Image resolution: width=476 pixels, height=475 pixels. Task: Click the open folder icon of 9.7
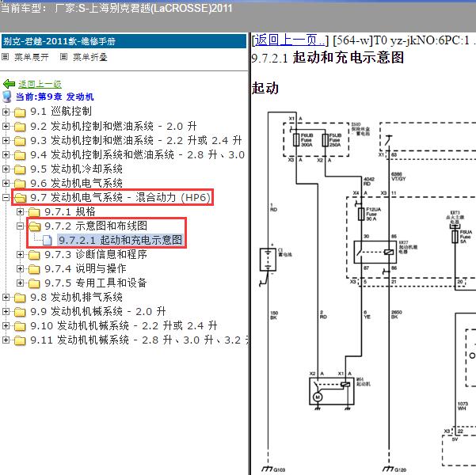[20, 198]
